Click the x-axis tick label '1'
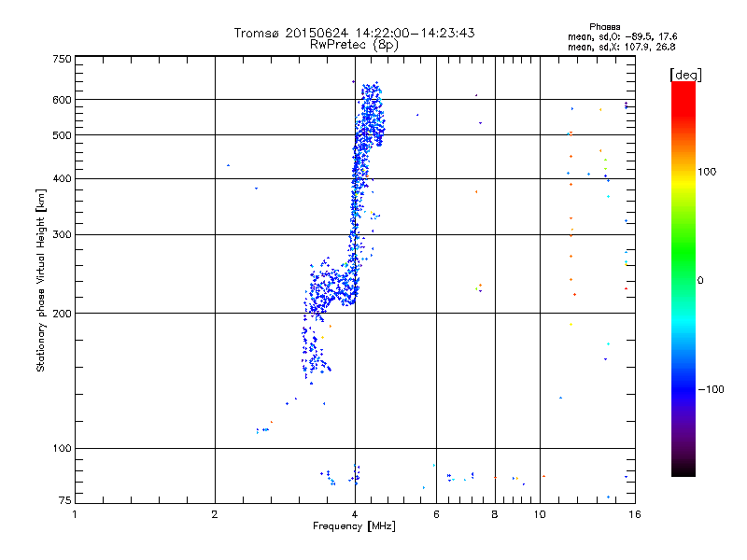This screenshot has height=560, width=747. pos(75,514)
